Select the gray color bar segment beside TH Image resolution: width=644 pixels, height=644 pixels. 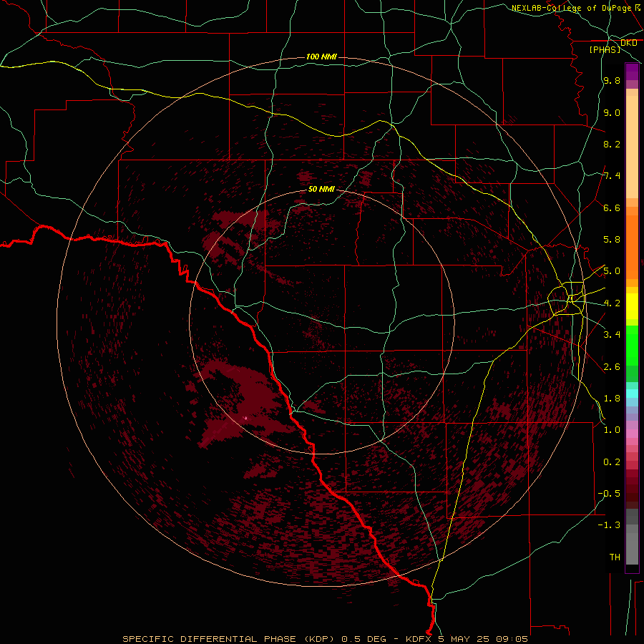pos(632,549)
